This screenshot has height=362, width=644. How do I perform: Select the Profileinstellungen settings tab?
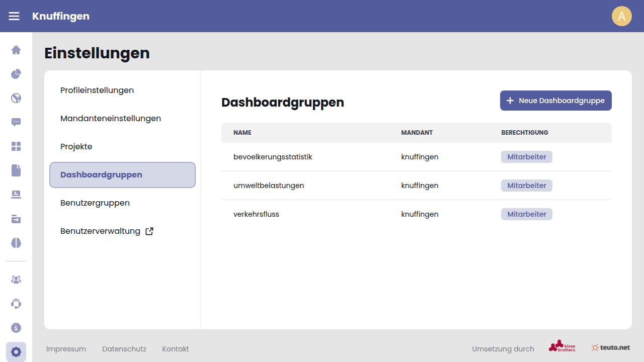[97, 90]
